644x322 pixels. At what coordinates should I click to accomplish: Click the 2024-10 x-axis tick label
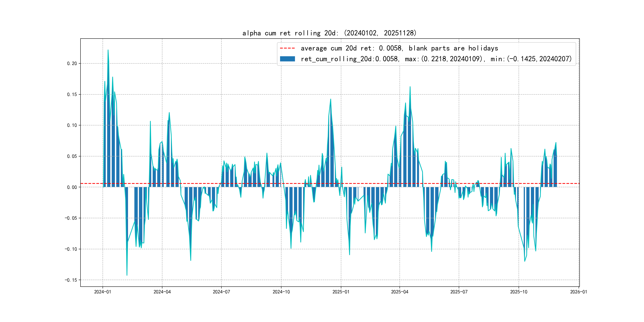coord(281,292)
